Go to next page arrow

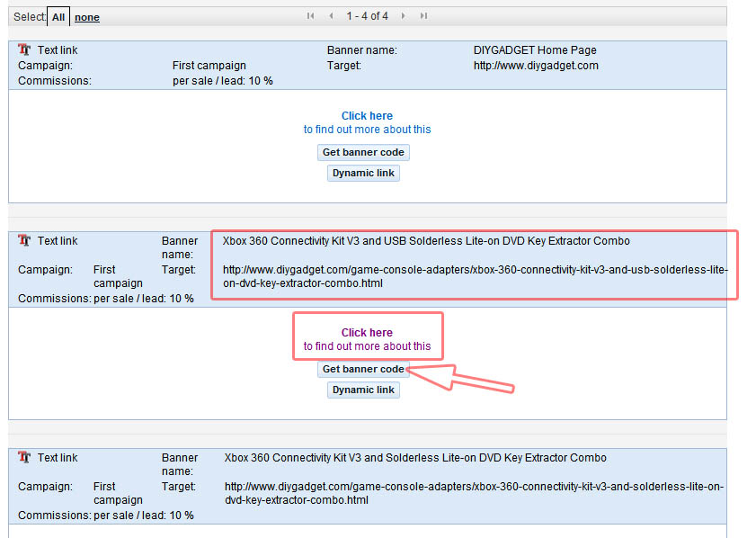403,16
